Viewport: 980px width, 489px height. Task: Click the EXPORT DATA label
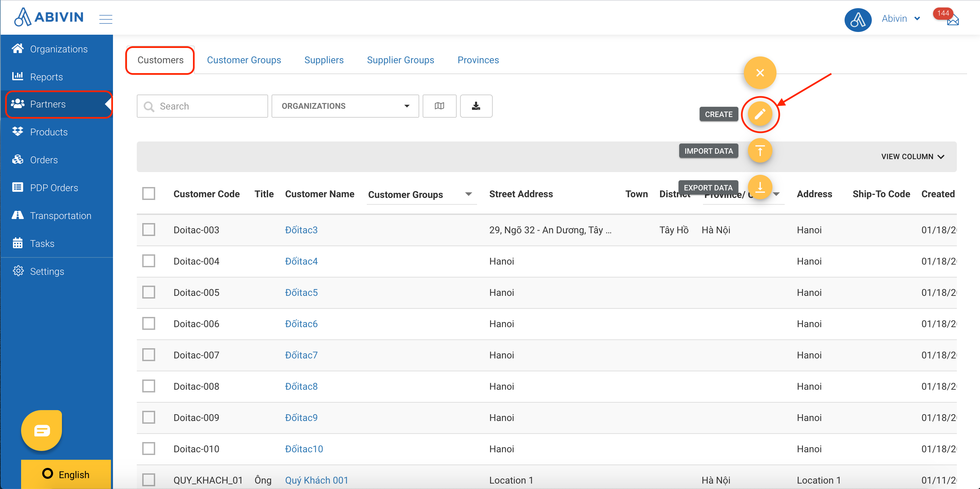click(x=708, y=187)
